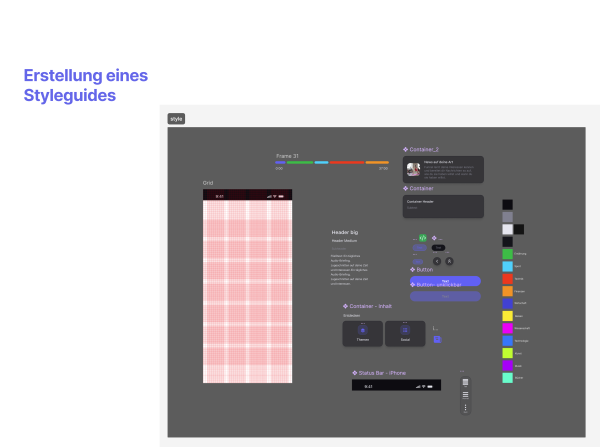This screenshot has width=600, height=447.
Task: Click the three-dot icon in vertical toolbar
Action: click(x=465, y=407)
